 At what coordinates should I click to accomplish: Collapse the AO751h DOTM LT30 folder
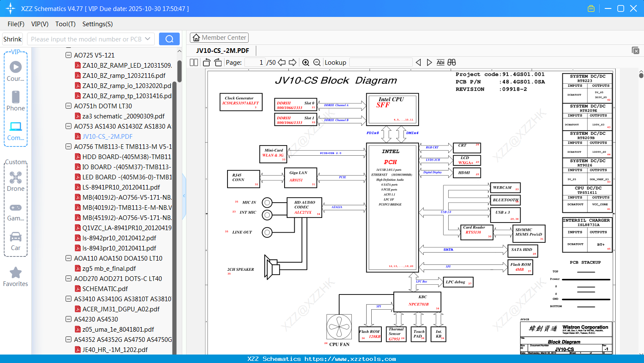pyautogui.click(x=69, y=106)
